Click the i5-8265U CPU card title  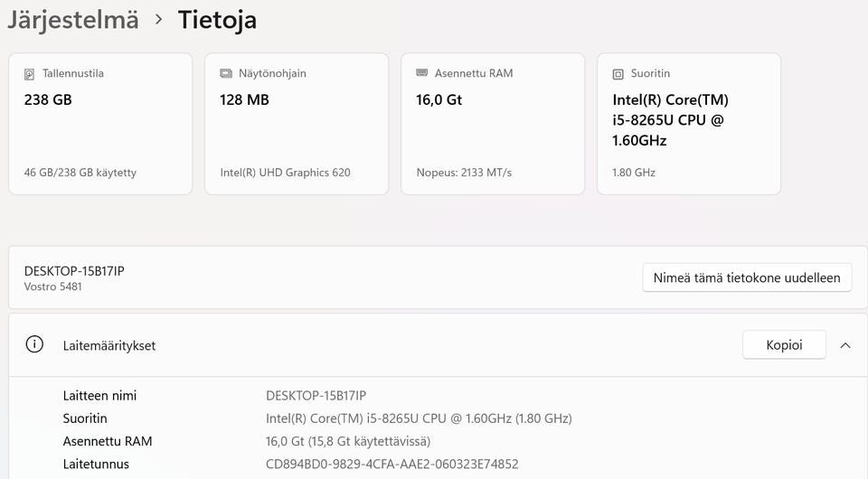(670, 120)
